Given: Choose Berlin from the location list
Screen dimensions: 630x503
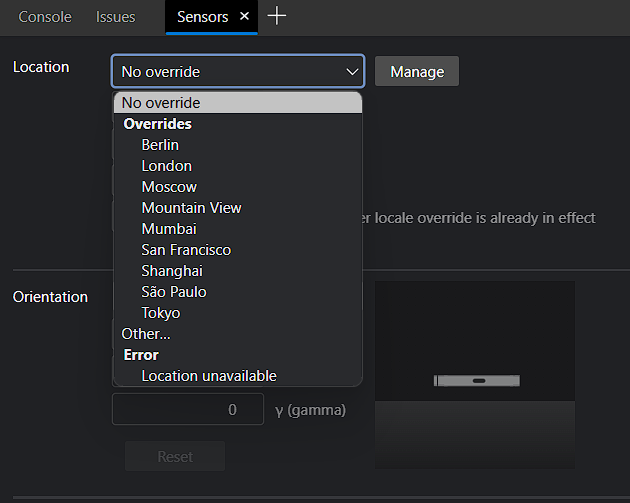Looking at the screenshot, I should click(160, 145).
